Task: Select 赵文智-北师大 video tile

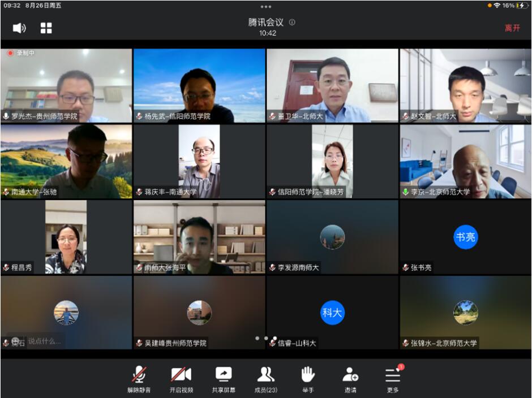Action: click(465, 85)
